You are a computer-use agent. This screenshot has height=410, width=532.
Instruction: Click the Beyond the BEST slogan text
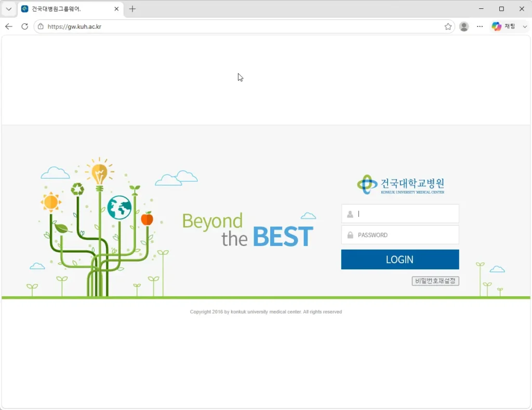coord(248,230)
